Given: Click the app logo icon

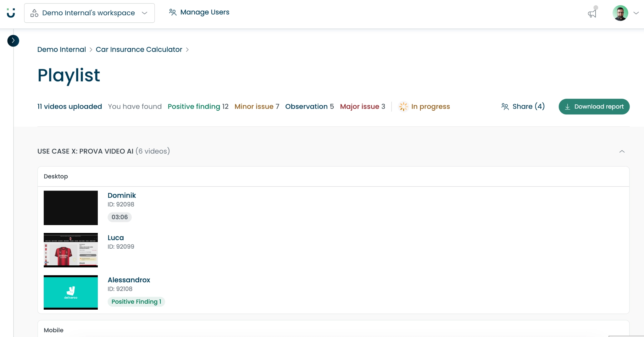Looking at the screenshot, I should (x=11, y=13).
